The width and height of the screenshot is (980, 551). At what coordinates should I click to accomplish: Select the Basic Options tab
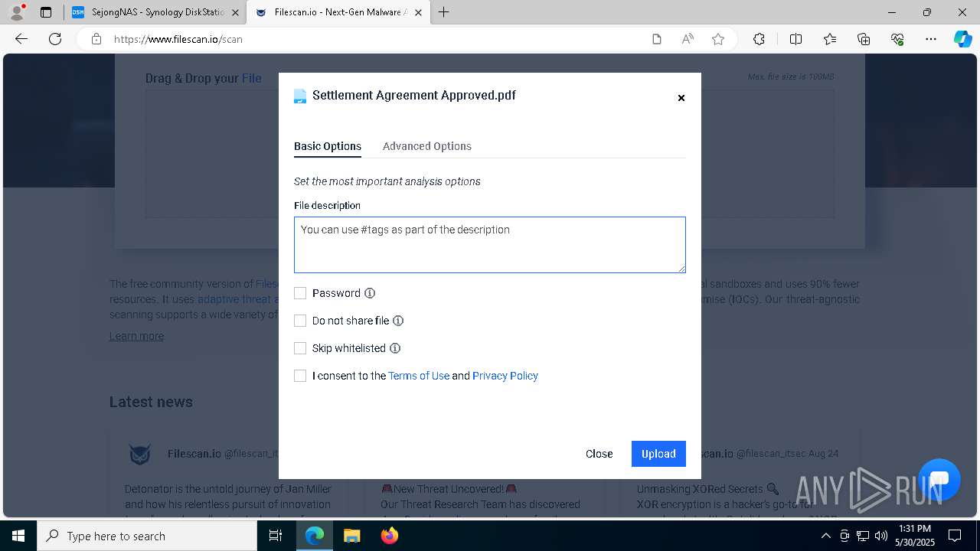[328, 146]
